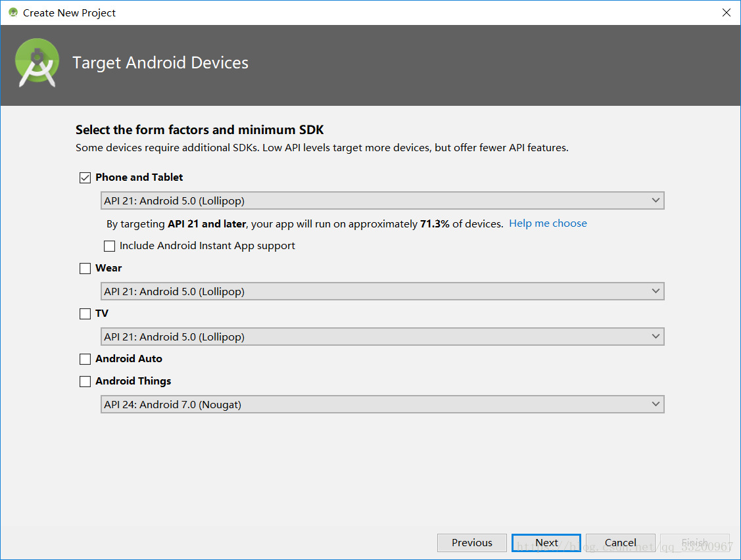Viewport: 741px width, 560px height.
Task: Open the TV API level dropdown
Action: click(382, 337)
